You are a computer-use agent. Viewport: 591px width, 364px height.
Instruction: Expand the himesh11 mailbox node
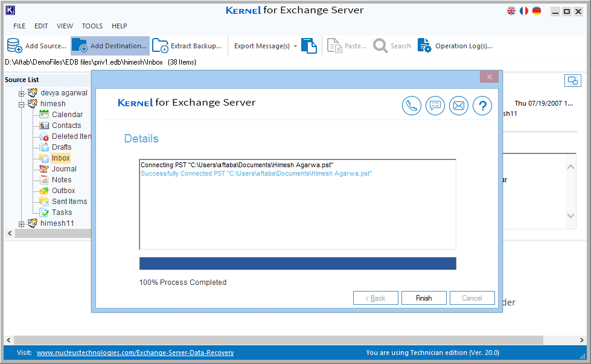point(22,224)
